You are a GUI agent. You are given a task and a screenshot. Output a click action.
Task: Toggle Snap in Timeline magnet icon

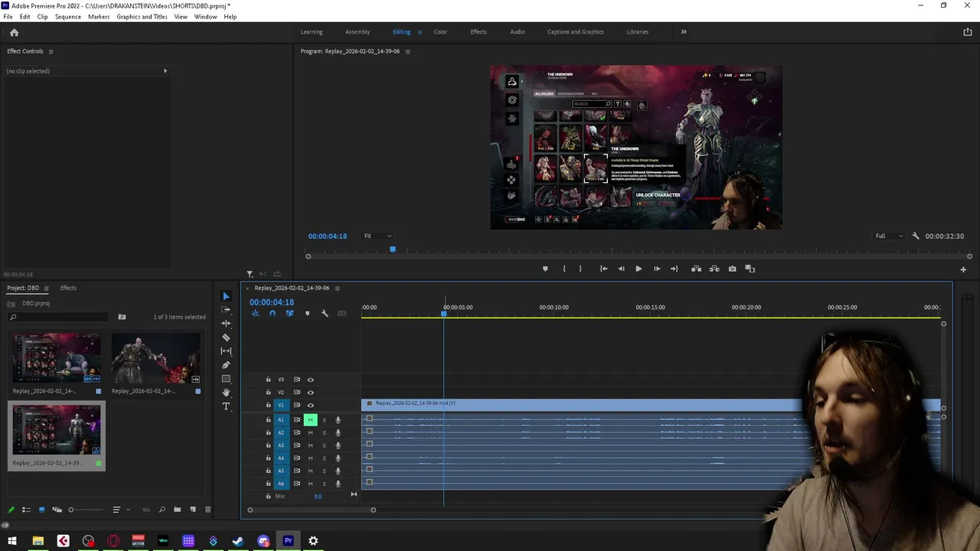272,314
